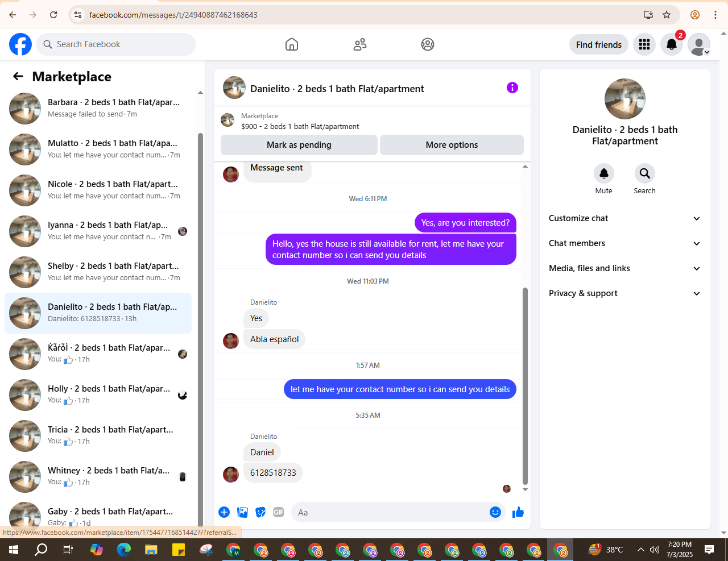Open the account profile avatar menu
Viewport: 728px width, 561px height.
point(699,44)
